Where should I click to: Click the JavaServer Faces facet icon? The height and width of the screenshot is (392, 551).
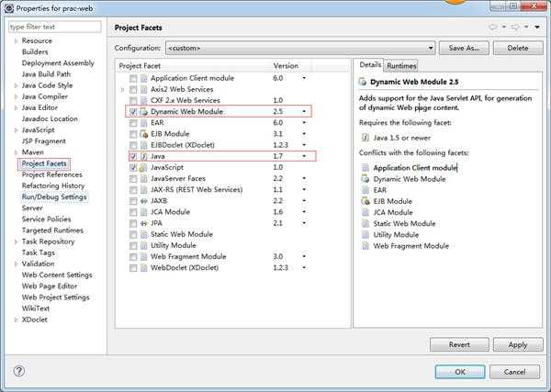point(144,179)
